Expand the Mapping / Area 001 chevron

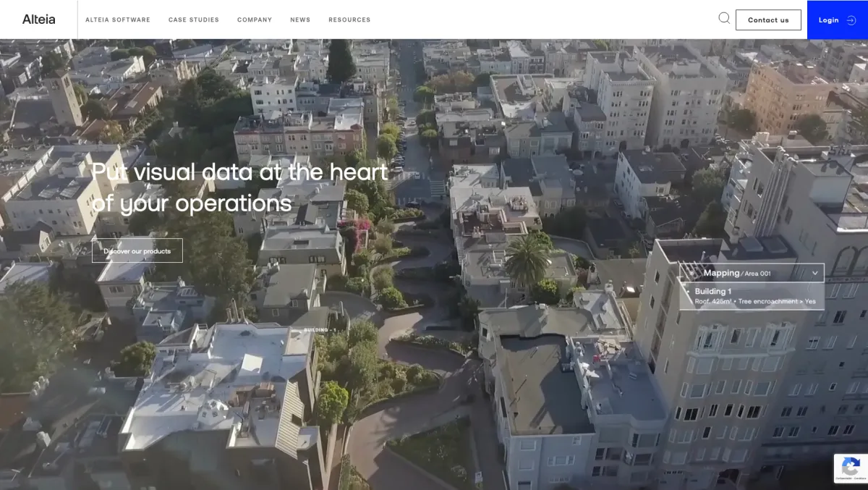[815, 273]
